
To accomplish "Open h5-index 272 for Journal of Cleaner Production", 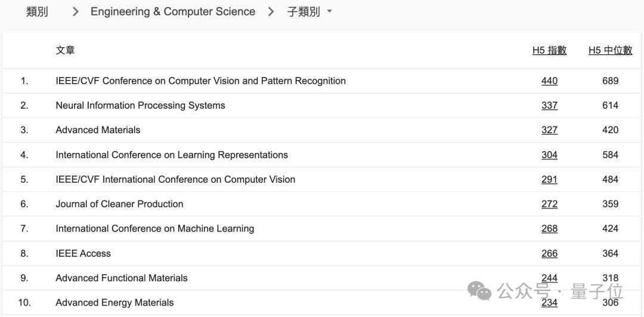I will point(549,204).
